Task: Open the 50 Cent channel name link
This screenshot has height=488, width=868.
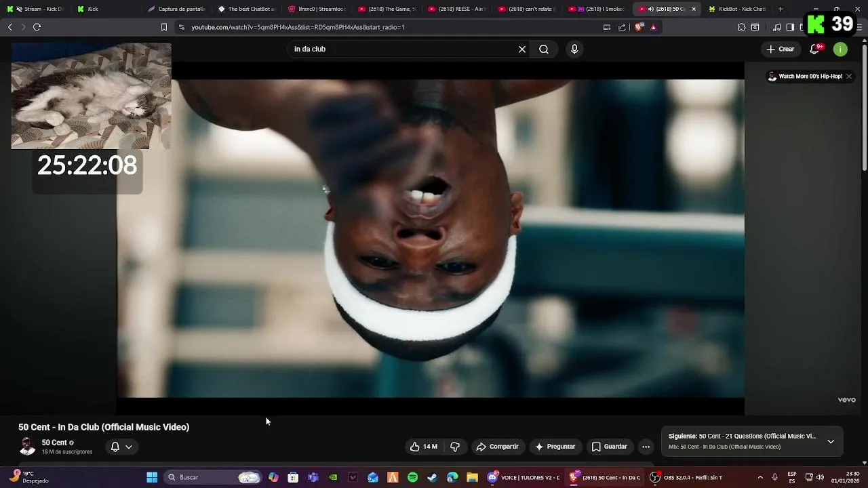Action: pos(54,443)
